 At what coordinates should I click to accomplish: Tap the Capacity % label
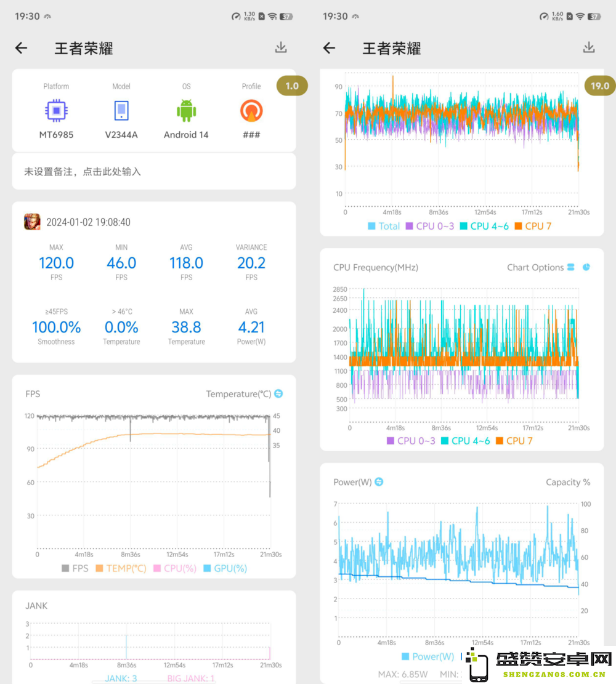[x=568, y=482]
